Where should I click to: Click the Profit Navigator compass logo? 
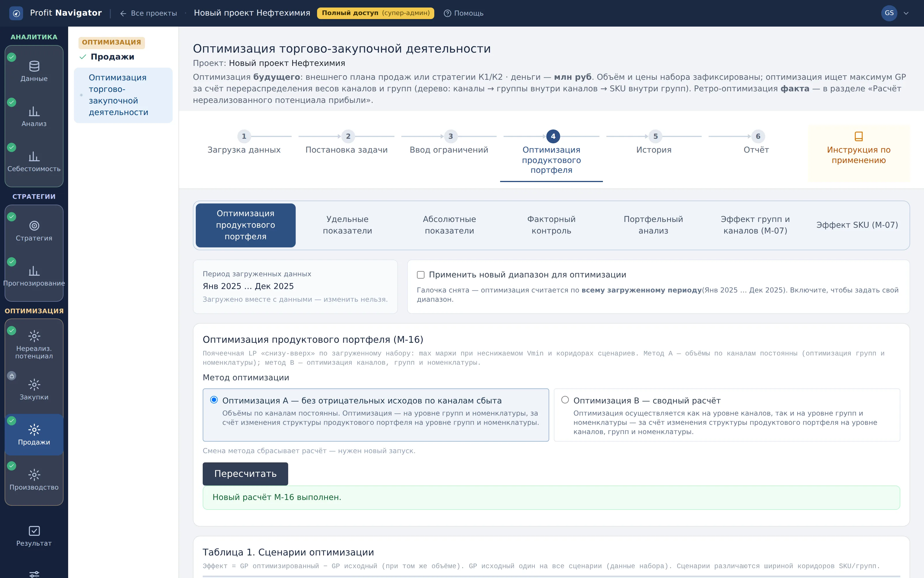[16, 13]
